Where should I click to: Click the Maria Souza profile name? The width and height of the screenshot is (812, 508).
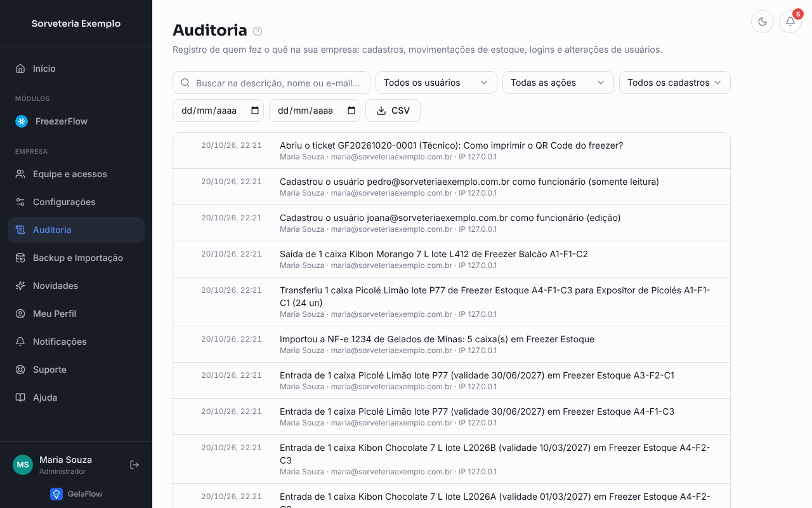click(x=65, y=460)
